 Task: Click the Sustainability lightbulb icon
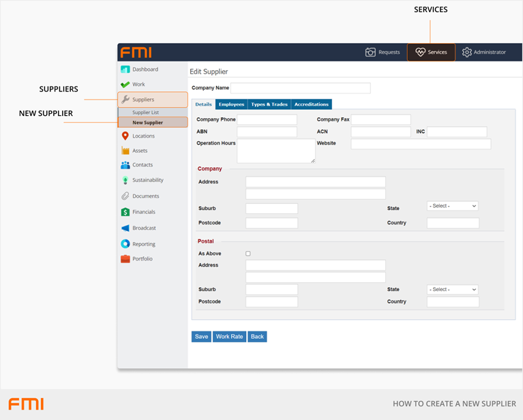[125, 181]
